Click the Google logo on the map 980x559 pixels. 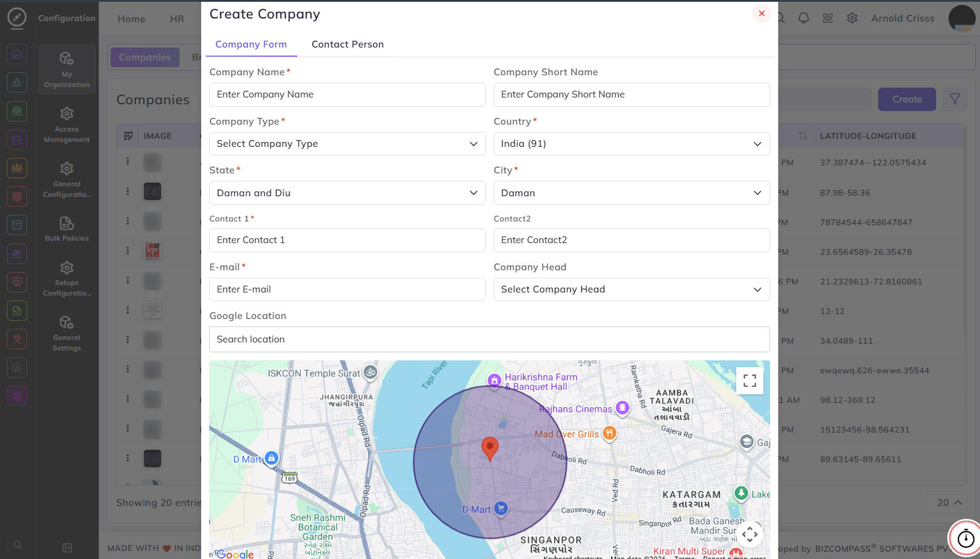[x=235, y=554]
